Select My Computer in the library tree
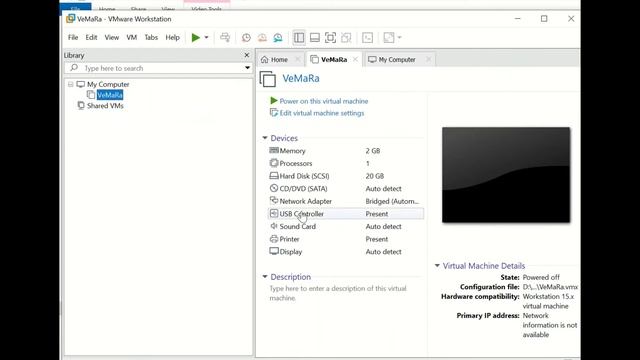 [x=108, y=84]
